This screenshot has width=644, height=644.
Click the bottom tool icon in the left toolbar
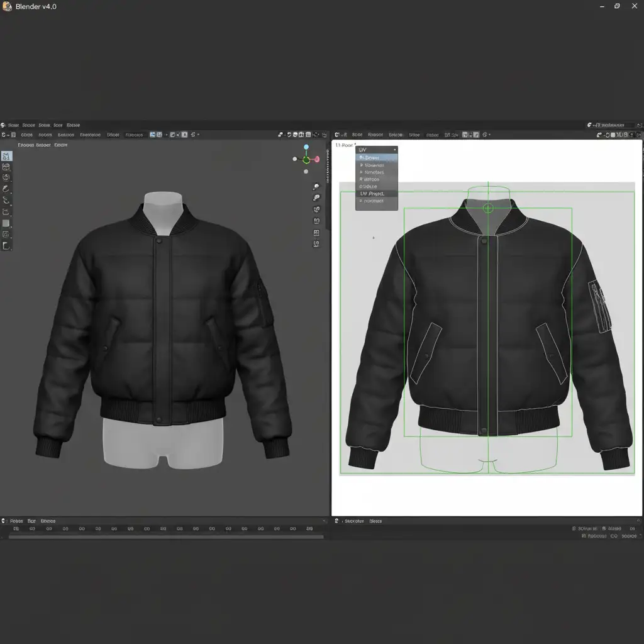(6, 246)
